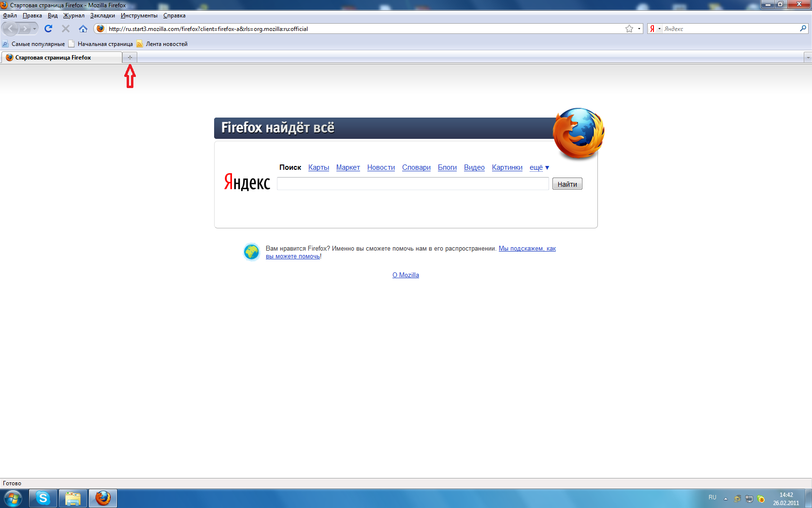812x508 pixels.
Task: Open the О Mozilla link
Action: 406,275
